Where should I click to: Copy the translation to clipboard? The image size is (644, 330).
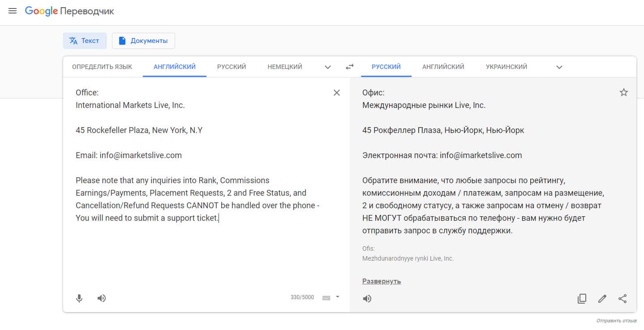[x=582, y=299]
